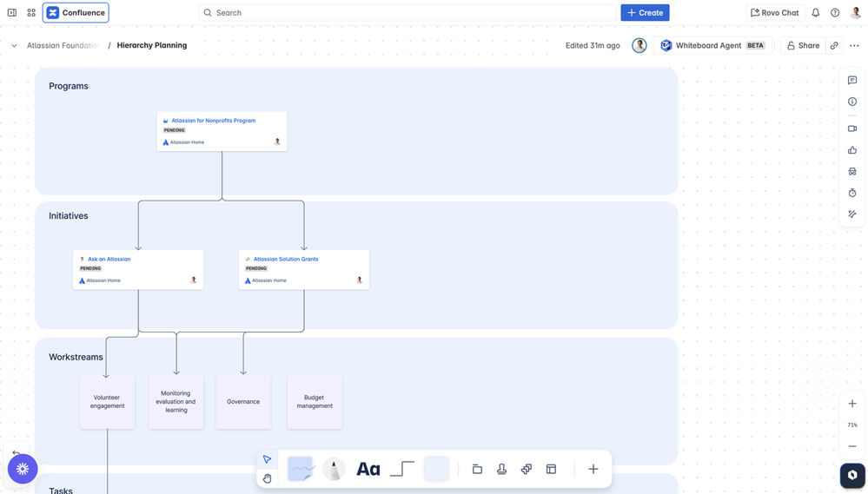
Task: Click assignee avatar on Nonprofits Program card
Action: (x=277, y=142)
